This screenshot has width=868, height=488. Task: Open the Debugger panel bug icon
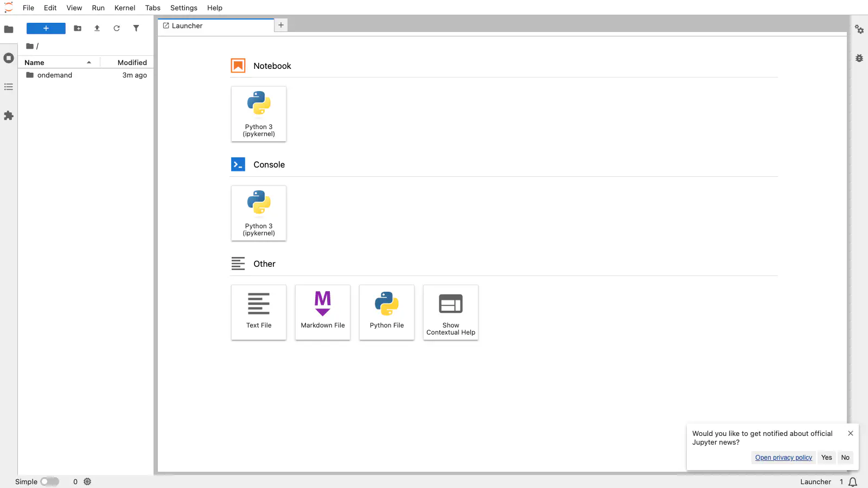pos(859,58)
